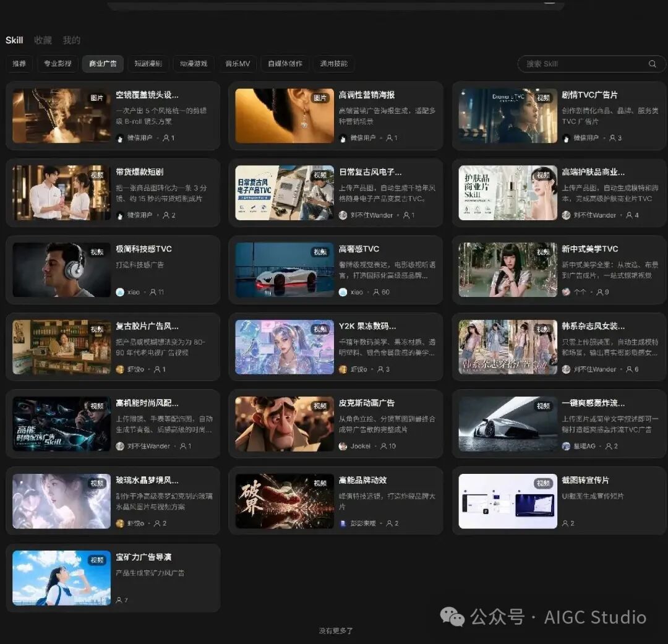Viewport: 668px width, 644px height.
Task: Click the 视频 badge on 高奢感TVC card
Action: pos(320,252)
